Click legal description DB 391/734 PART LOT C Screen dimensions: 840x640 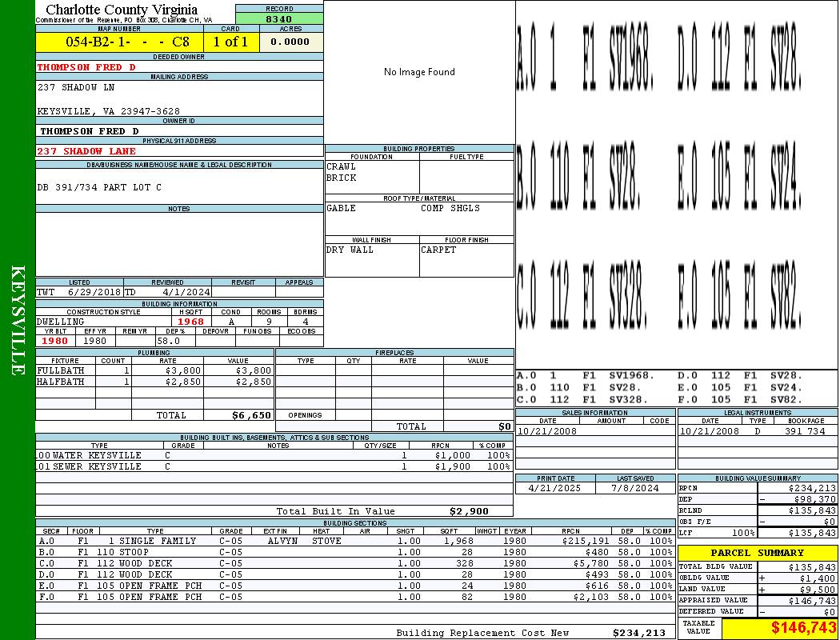click(x=99, y=187)
